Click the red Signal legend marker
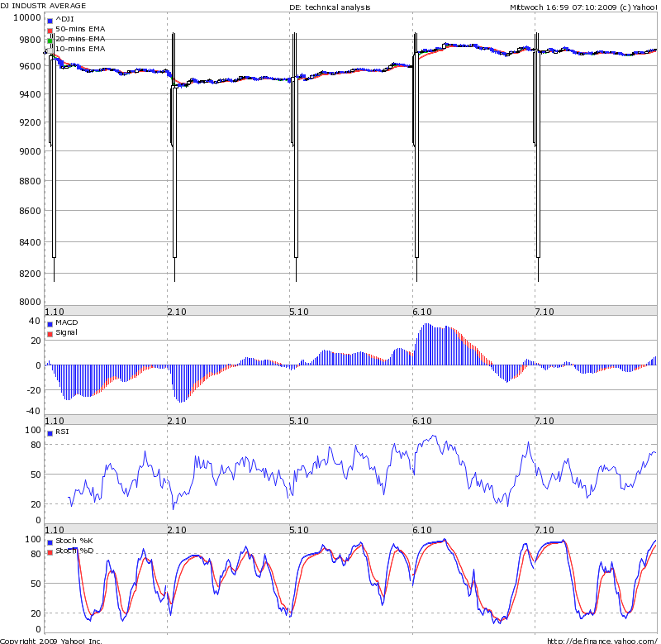The height and width of the screenshot is (644, 661). tap(50, 333)
